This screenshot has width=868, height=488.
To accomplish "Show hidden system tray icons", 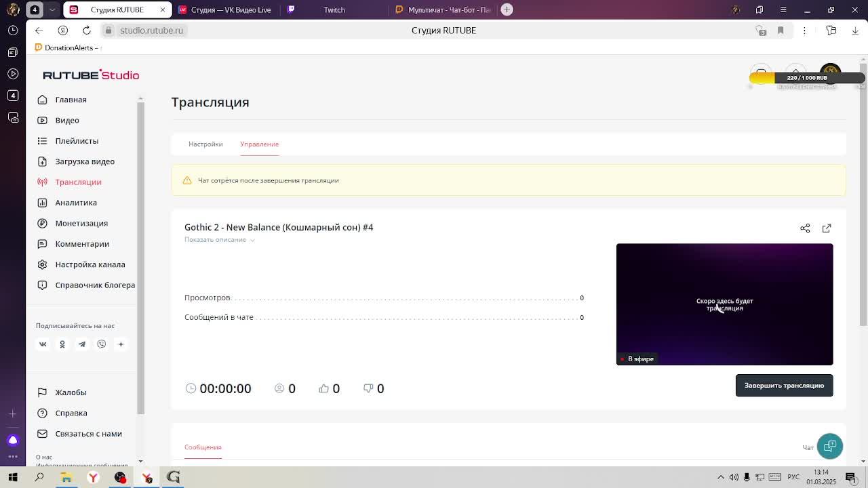I will pos(721,477).
